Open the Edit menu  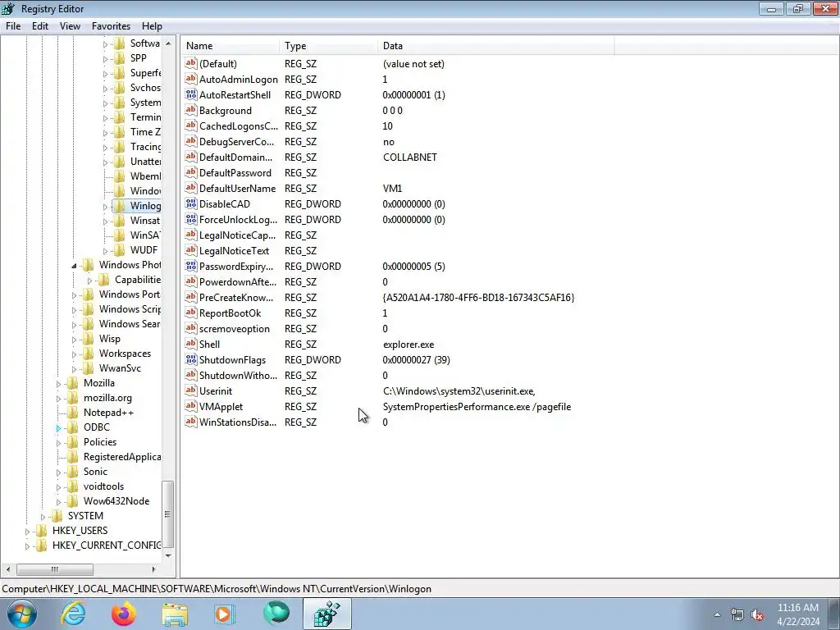coord(40,25)
